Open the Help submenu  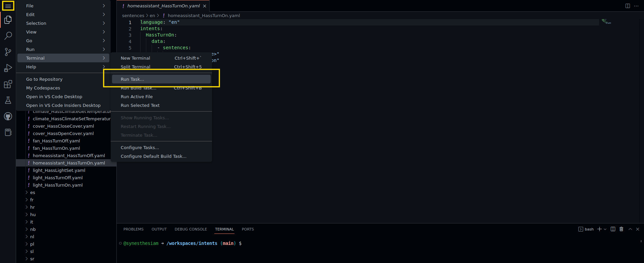pyautogui.click(x=63, y=67)
